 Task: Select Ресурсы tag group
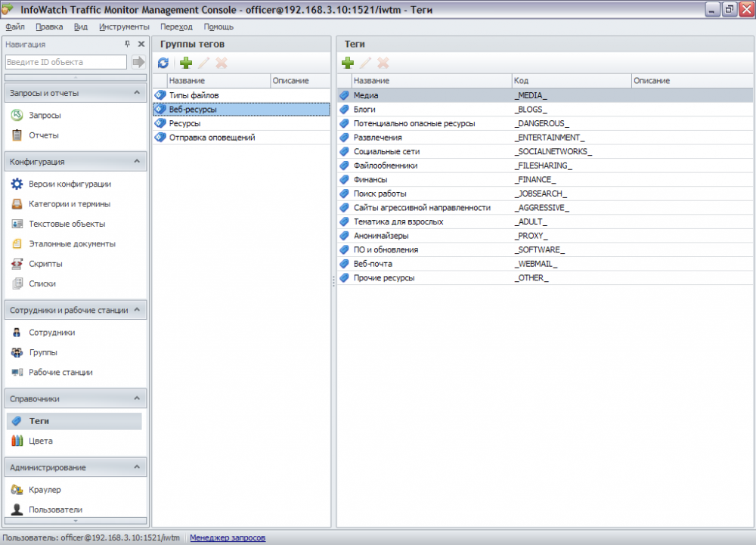point(242,123)
